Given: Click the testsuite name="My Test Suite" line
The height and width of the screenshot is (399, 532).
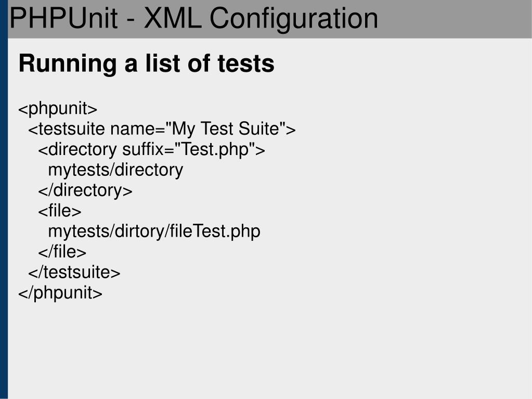Looking at the screenshot, I should (x=162, y=129).
